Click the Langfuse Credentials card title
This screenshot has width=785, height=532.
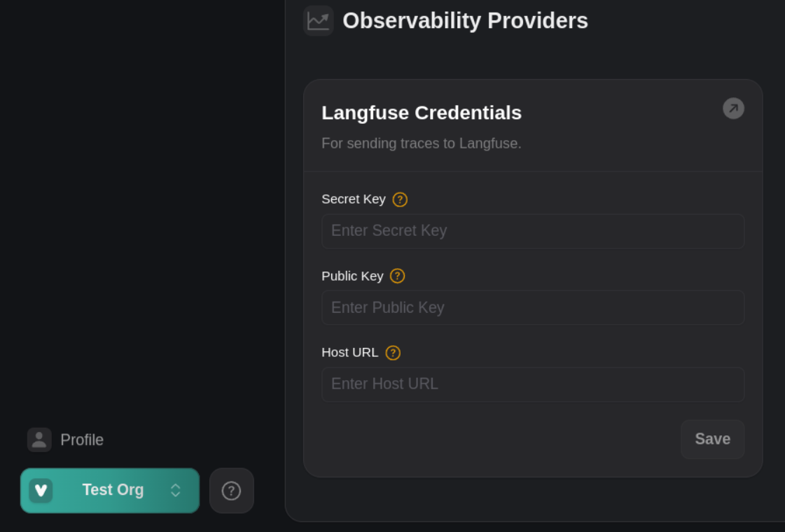tap(422, 113)
